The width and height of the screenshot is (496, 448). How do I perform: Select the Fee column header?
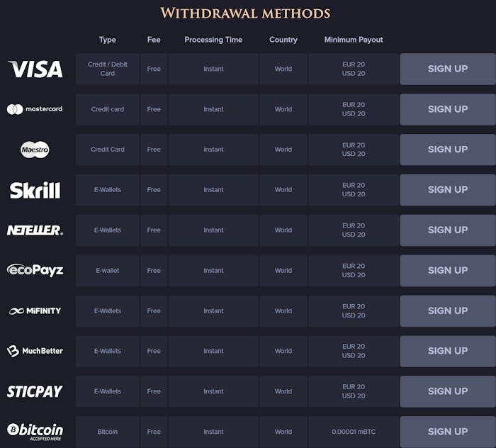(x=154, y=40)
